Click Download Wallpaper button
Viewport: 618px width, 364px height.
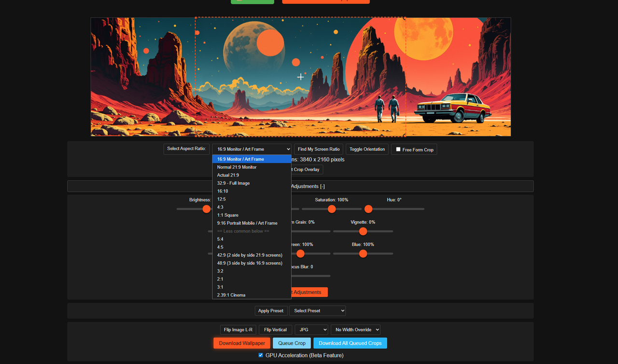click(242, 343)
